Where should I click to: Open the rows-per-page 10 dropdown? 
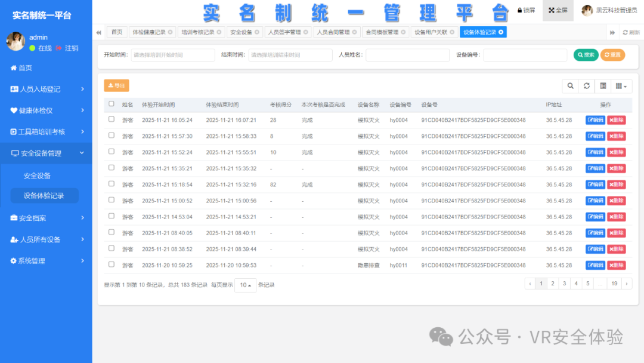245,285
